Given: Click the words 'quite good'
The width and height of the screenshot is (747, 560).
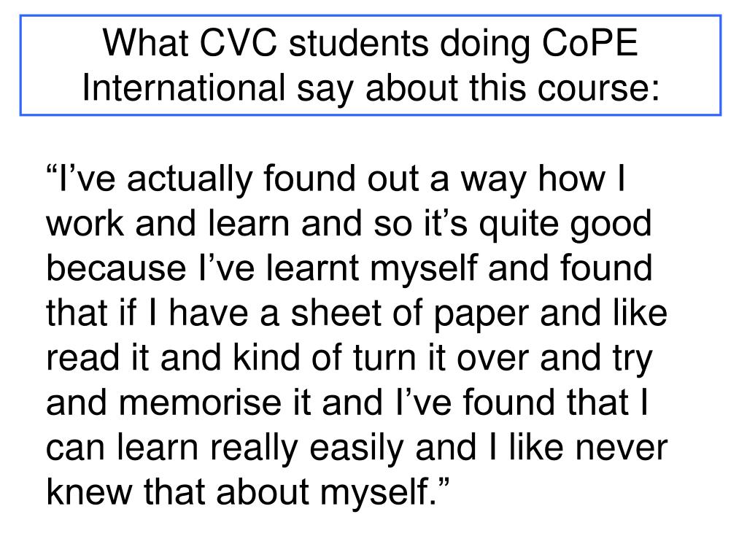Looking at the screenshot, I should (565, 225).
